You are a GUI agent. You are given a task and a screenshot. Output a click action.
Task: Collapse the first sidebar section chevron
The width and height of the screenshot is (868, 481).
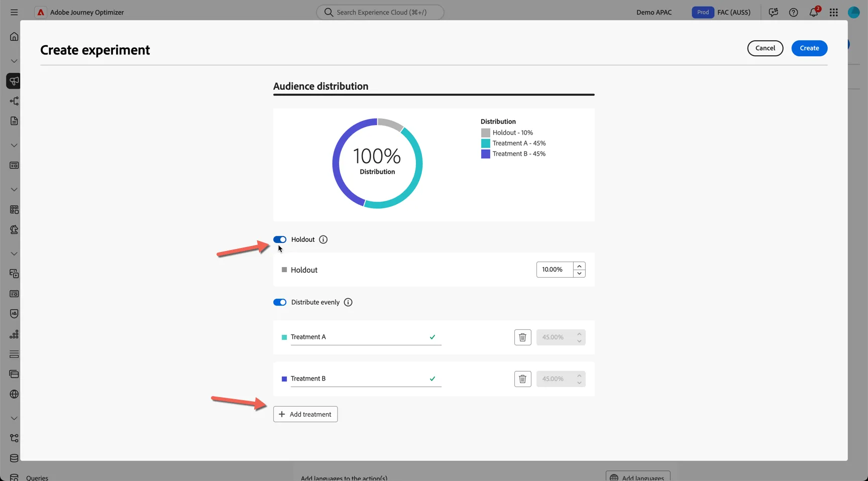[x=14, y=61]
